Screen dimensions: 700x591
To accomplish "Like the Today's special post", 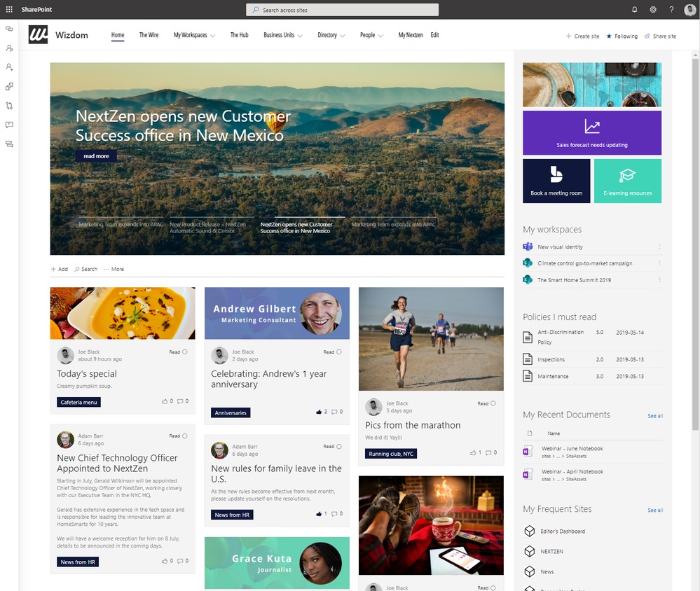I will (x=165, y=401).
